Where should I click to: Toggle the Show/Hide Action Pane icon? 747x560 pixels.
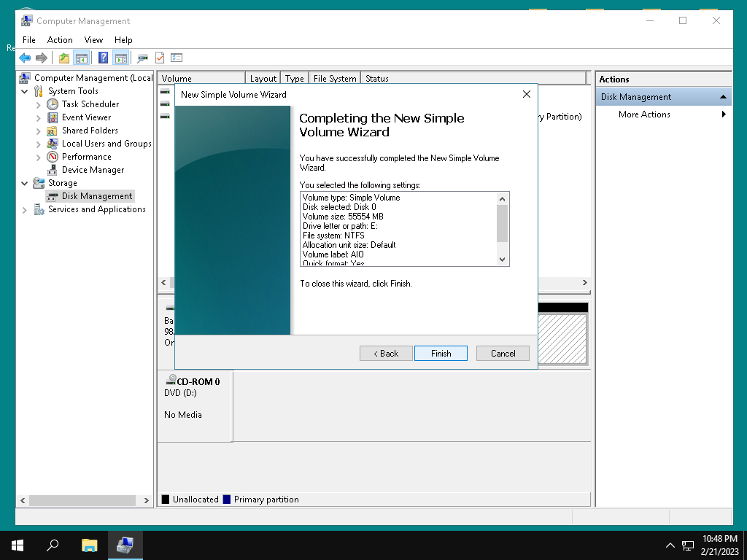(121, 58)
